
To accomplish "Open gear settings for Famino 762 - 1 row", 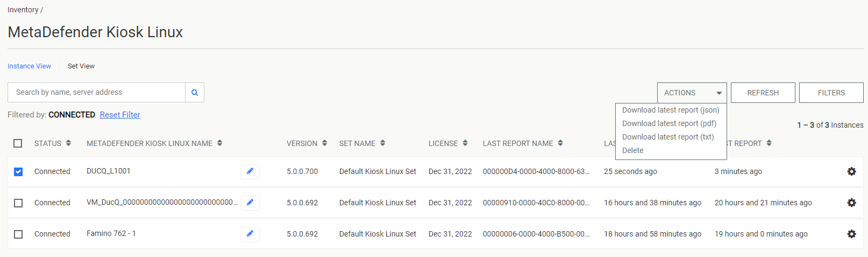I will (851, 234).
